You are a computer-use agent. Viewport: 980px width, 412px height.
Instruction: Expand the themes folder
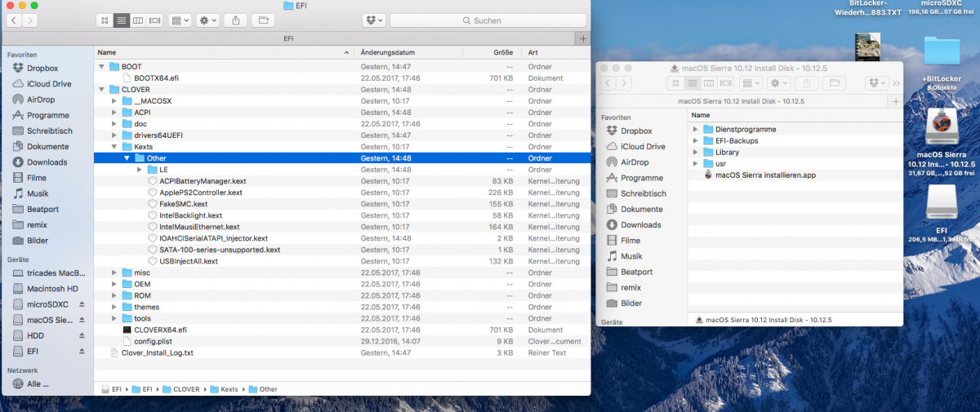(114, 307)
